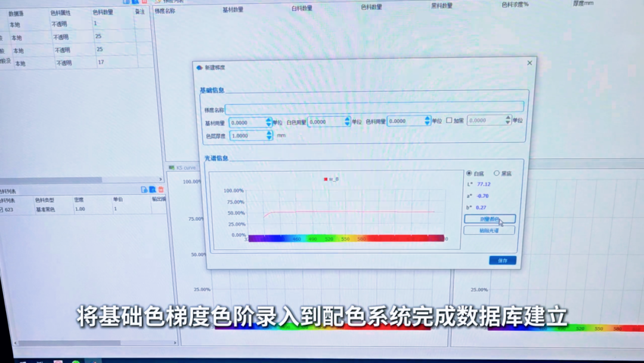Click the 单价 column header in pigment list
The height and width of the screenshot is (363, 644).
(118, 199)
